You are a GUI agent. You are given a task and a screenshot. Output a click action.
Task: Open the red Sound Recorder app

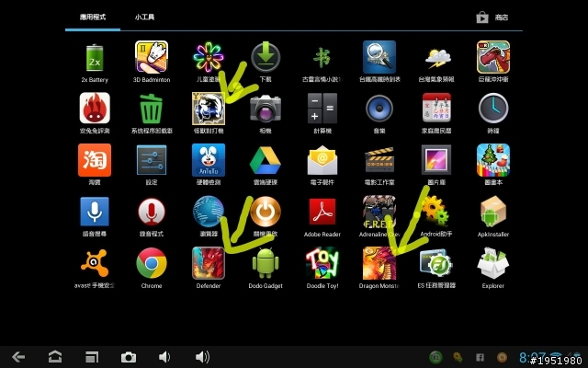pyautogui.click(x=152, y=212)
